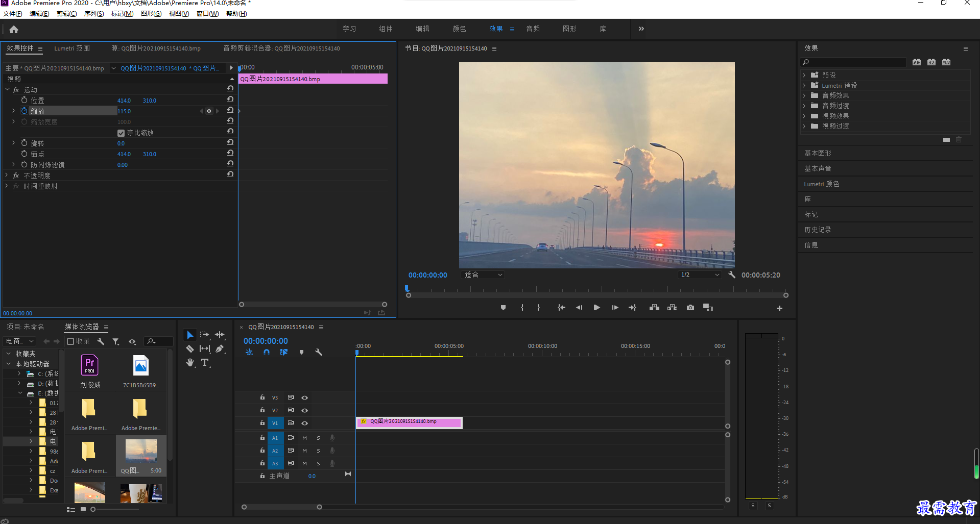Expand the 缩放 scale property
This screenshot has width=980, height=524.
click(x=13, y=111)
